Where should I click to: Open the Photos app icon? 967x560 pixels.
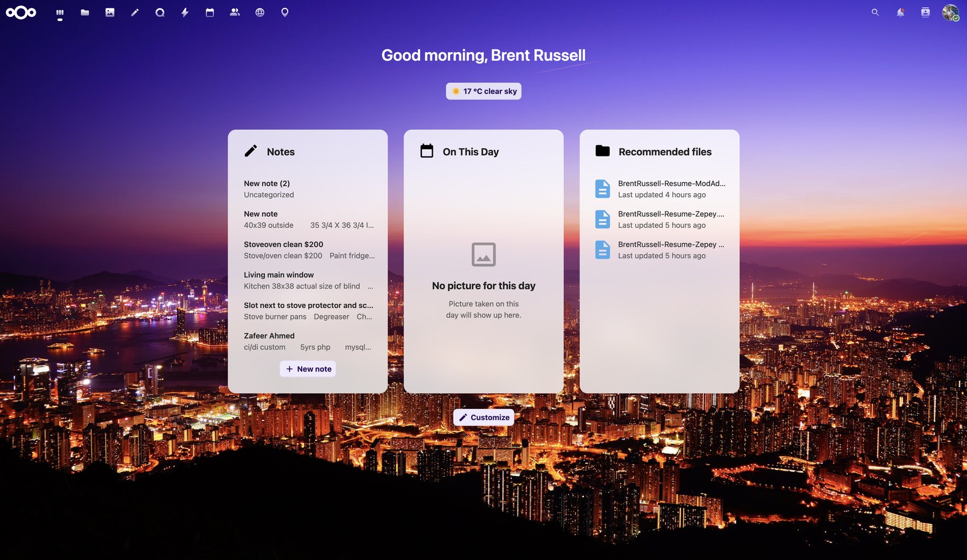coord(110,12)
